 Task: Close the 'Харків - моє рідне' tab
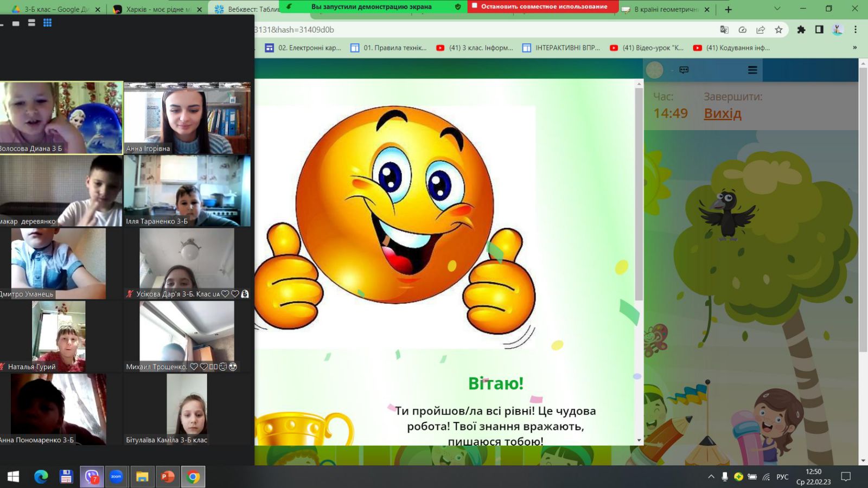199,9
